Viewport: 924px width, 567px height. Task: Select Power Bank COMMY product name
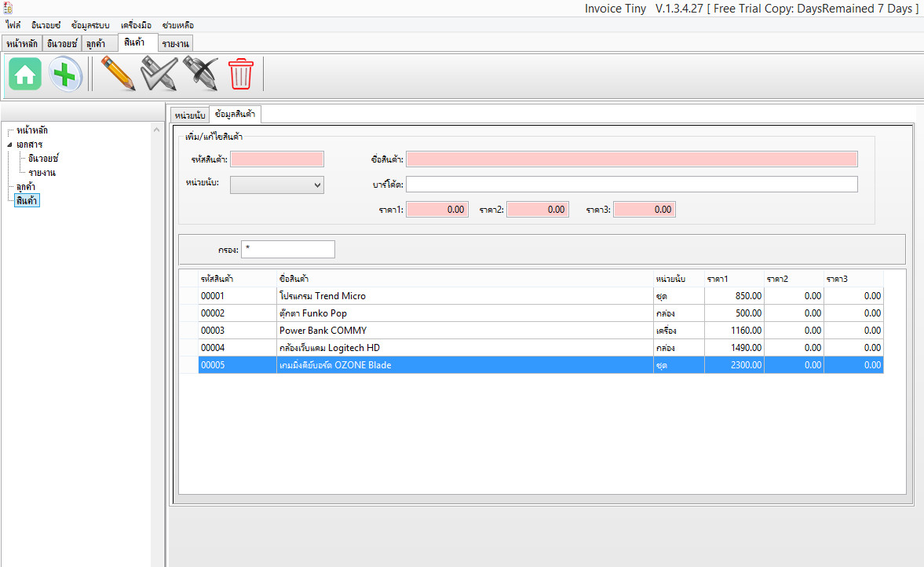tap(323, 330)
